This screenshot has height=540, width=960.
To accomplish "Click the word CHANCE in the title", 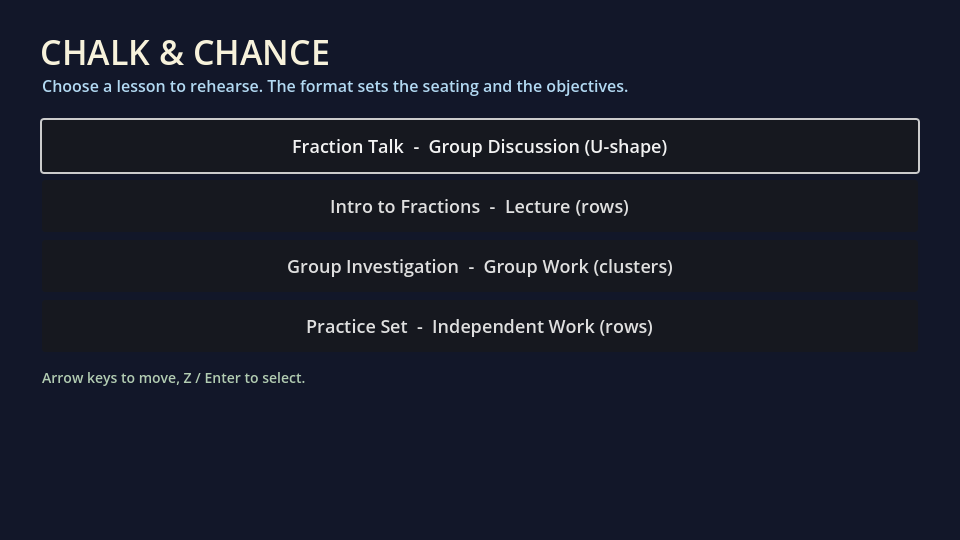I will 261,53.
